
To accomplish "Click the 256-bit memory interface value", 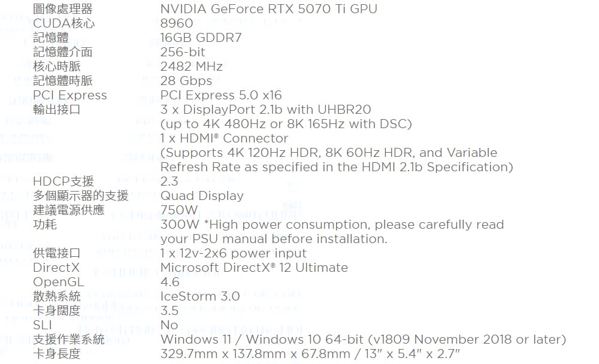I will (183, 52).
